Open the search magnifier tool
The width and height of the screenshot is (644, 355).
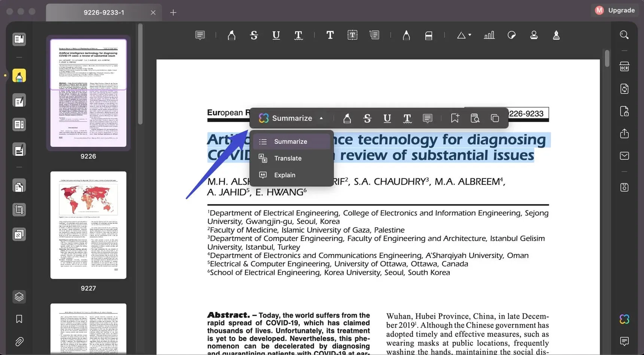pos(624,35)
